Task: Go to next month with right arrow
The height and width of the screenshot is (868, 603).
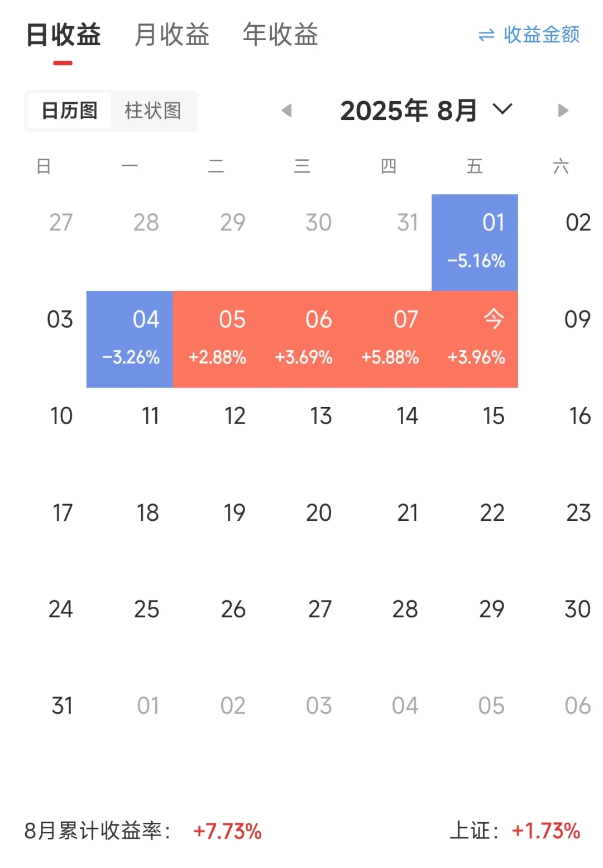Action: [x=563, y=111]
